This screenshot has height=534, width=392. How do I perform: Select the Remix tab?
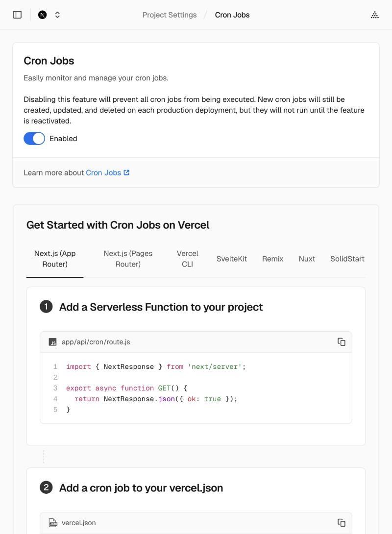coord(272,259)
